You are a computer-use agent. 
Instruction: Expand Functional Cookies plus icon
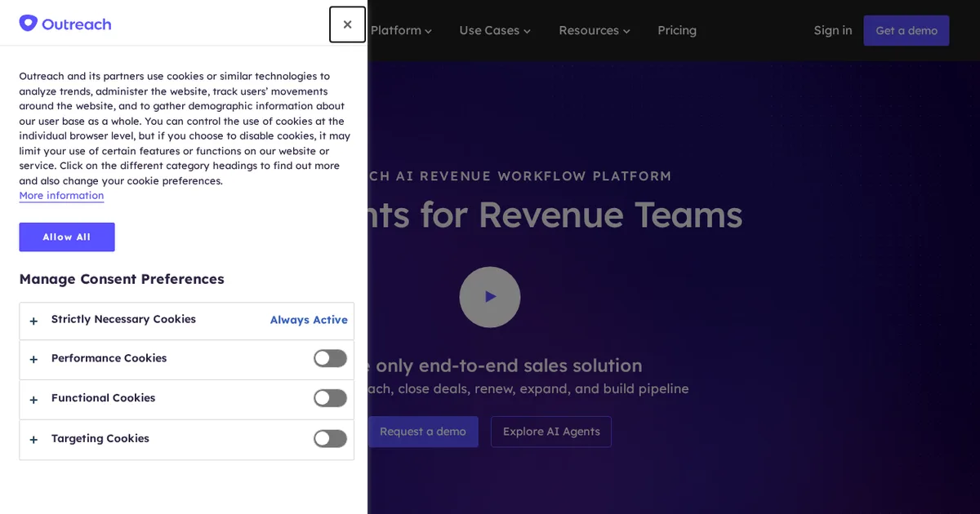[33, 400]
